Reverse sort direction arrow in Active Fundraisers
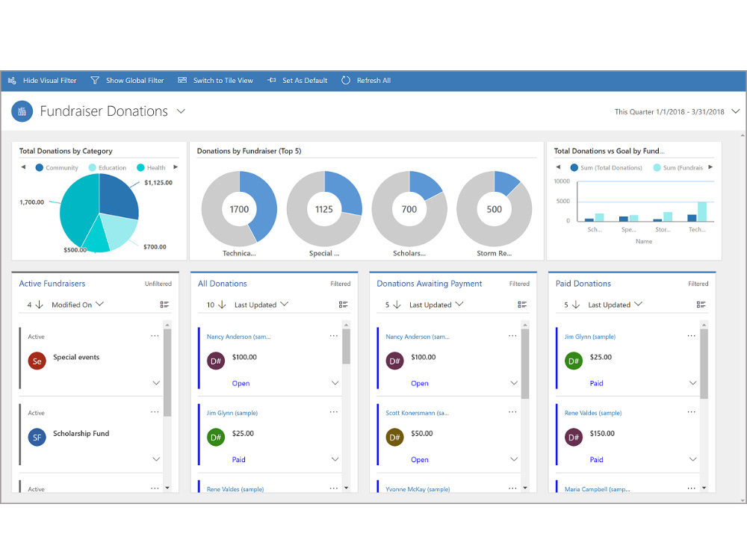747x560 pixels. (x=40, y=305)
